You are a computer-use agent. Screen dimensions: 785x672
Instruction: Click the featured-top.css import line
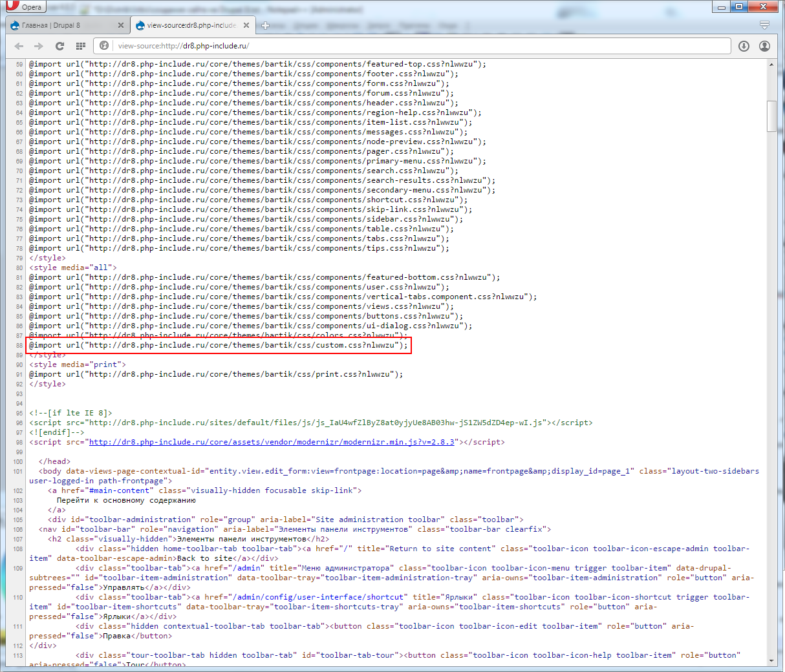257,64
